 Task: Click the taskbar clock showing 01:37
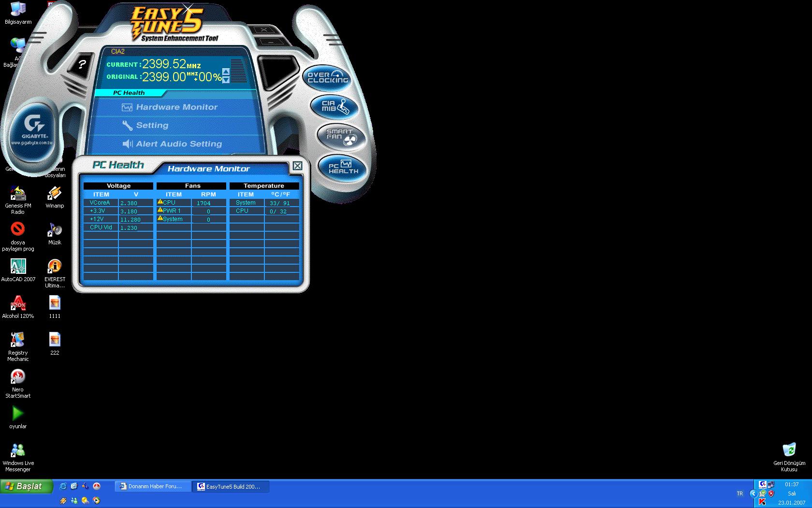pyautogui.click(x=792, y=484)
